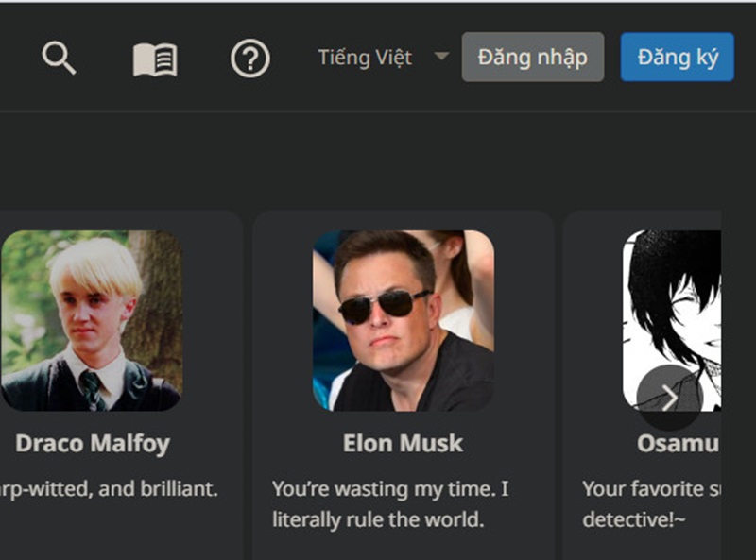This screenshot has height=560, width=756.
Task: Select the Elon Musk avatar image
Action: pyautogui.click(x=403, y=320)
